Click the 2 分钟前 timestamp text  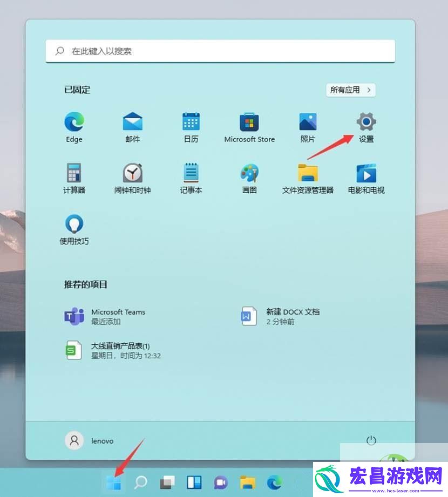pyautogui.click(x=280, y=322)
